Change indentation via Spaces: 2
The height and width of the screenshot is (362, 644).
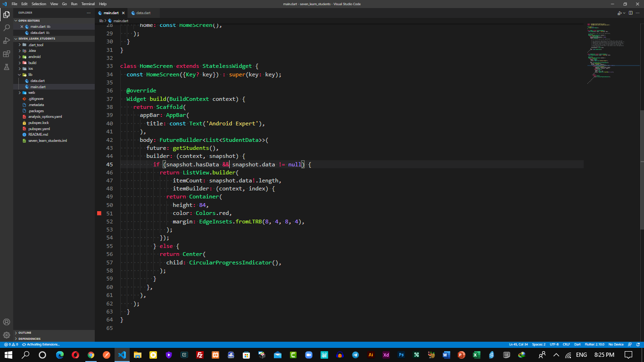coord(539,345)
